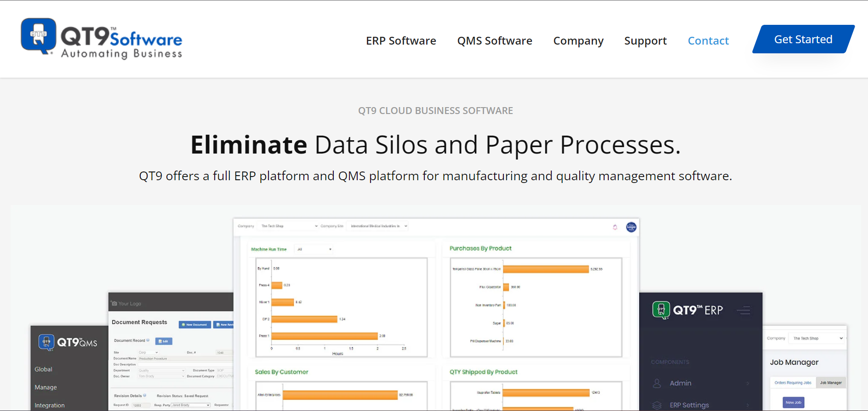Click the green QT9 ERP logo icon
This screenshot has width=868, height=411.
[x=661, y=310]
